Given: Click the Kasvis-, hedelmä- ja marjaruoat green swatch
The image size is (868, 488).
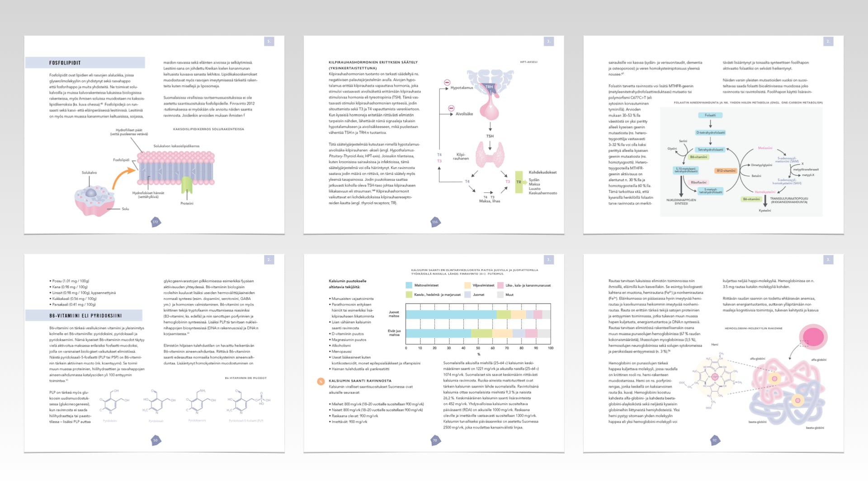Looking at the screenshot, I should click(409, 295).
